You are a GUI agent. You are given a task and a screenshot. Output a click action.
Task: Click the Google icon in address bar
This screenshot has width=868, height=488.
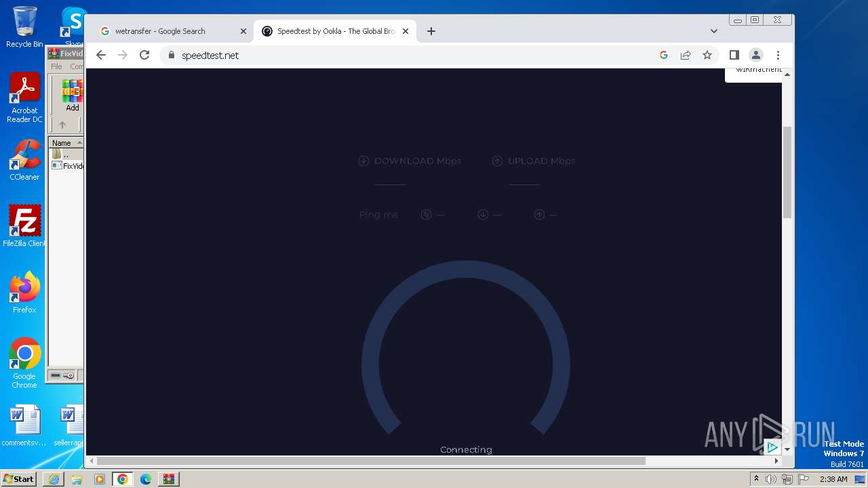(x=664, y=56)
